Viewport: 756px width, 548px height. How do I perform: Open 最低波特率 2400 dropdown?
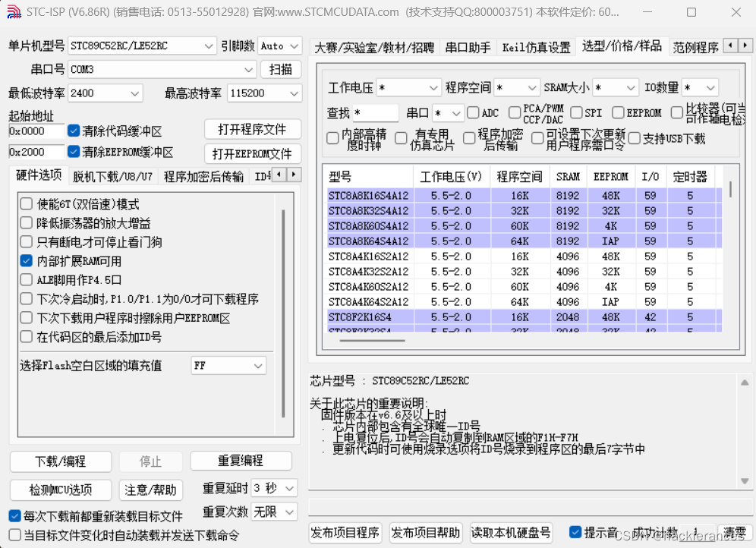pyautogui.click(x=106, y=93)
